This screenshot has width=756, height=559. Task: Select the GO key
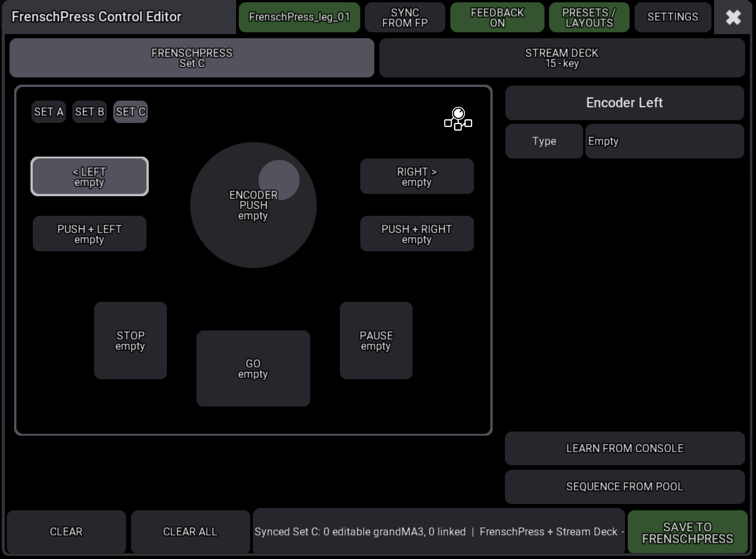(x=253, y=369)
